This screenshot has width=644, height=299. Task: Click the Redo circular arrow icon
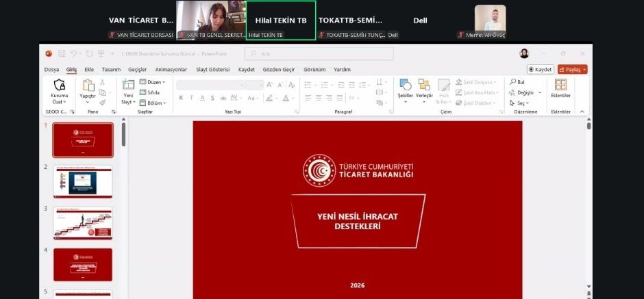point(89,54)
